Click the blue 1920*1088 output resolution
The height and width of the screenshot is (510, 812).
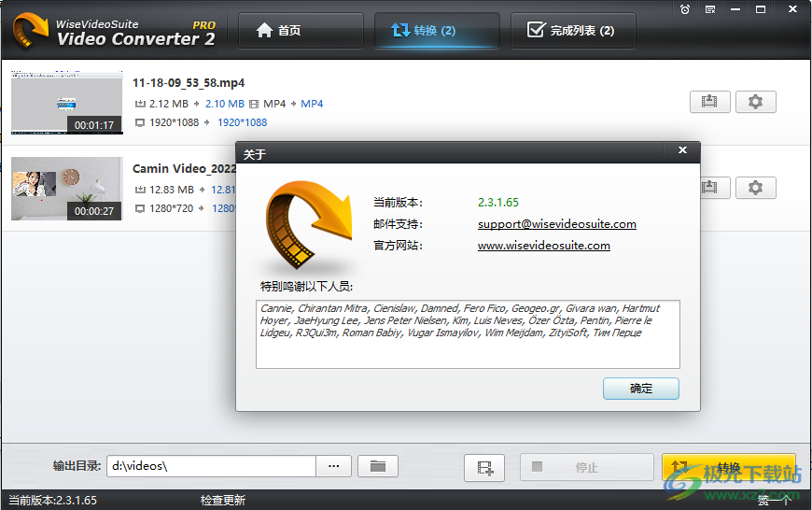click(x=243, y=122)
